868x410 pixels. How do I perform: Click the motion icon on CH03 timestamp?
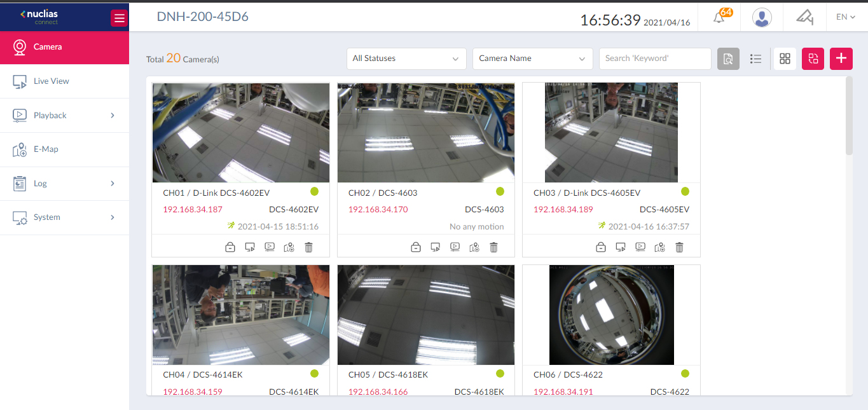[602, 226]
